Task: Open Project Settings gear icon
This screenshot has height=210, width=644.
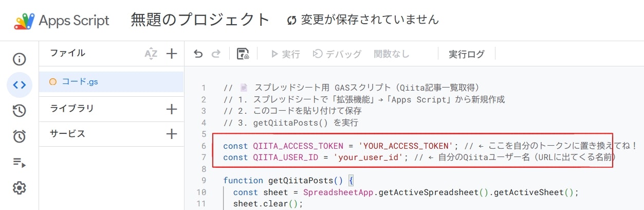Action: [20, 188]
